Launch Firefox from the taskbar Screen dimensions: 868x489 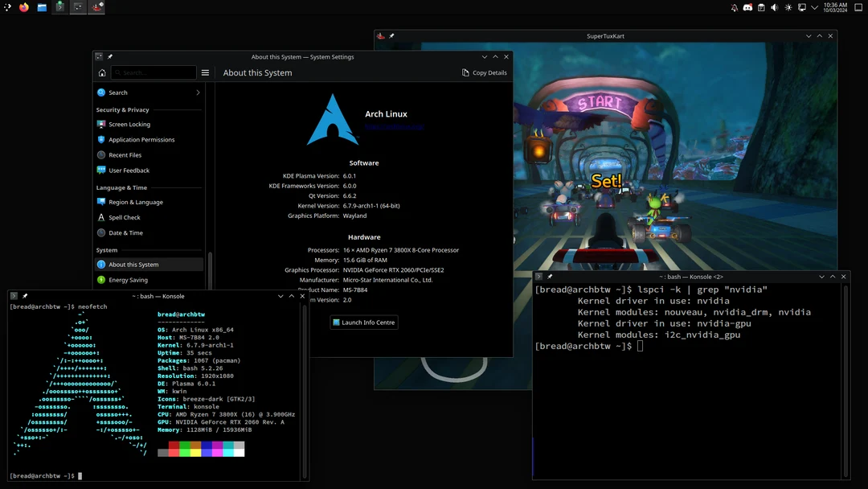pyautogui.click(x=23, y=7)
